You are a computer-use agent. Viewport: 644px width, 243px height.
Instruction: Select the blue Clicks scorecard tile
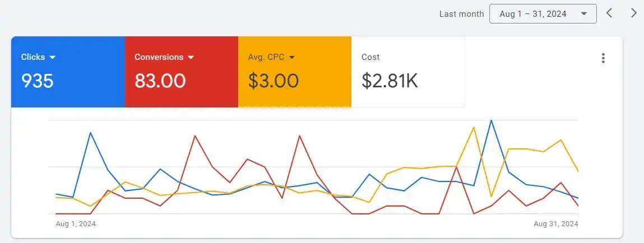[x=68, y=72]
